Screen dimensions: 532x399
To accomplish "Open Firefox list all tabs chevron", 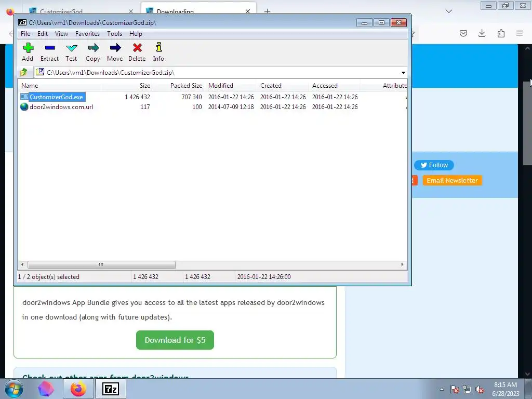I will click(x=449, y=11).
